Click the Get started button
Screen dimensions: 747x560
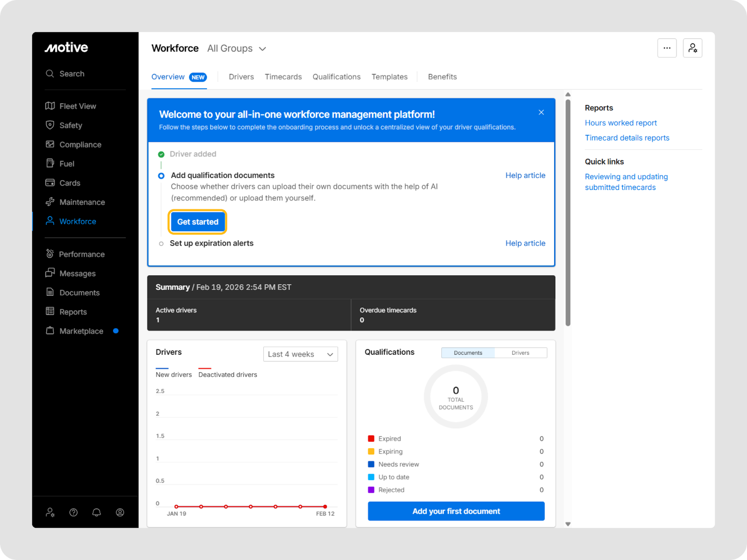tap(197, 222)
